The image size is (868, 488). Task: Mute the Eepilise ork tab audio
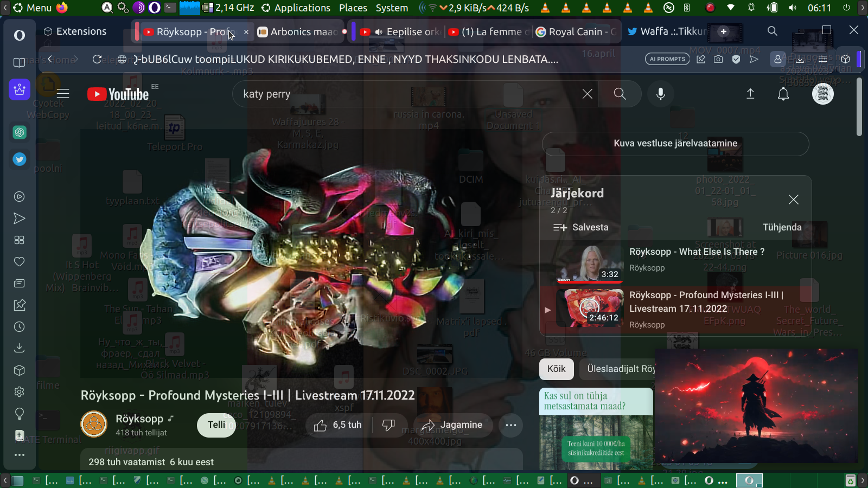(x=379, y=32)
